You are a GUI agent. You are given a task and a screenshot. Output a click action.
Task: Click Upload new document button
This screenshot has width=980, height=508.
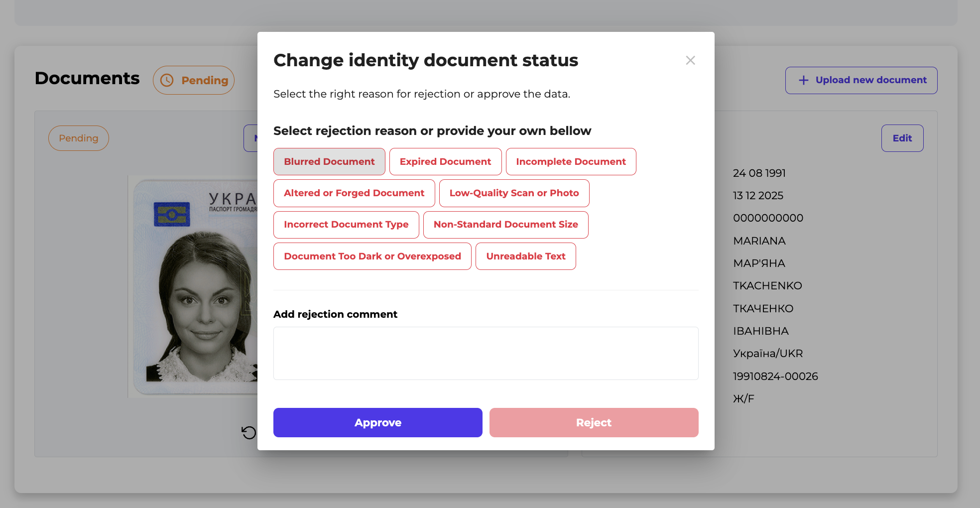(861, 80)
